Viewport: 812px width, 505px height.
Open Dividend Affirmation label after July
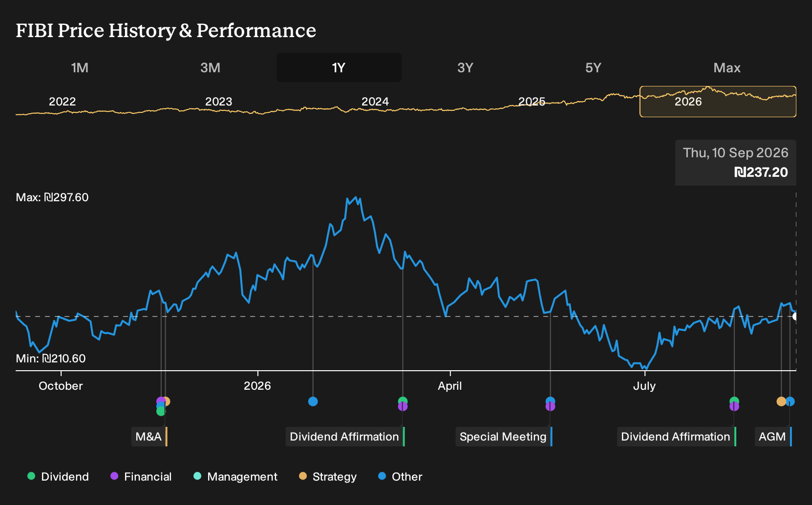tap(676, 437)
